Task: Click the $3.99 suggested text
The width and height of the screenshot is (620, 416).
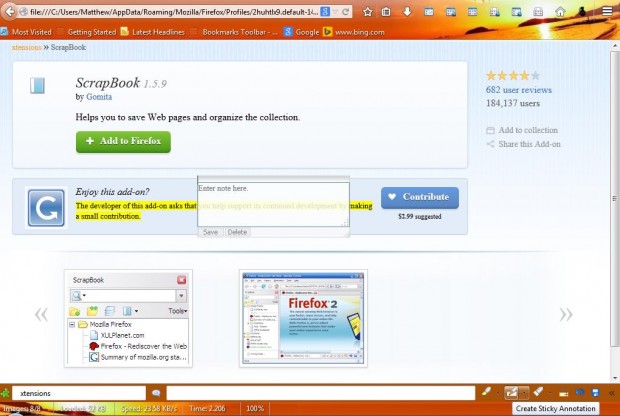Action: click(420, 217)
